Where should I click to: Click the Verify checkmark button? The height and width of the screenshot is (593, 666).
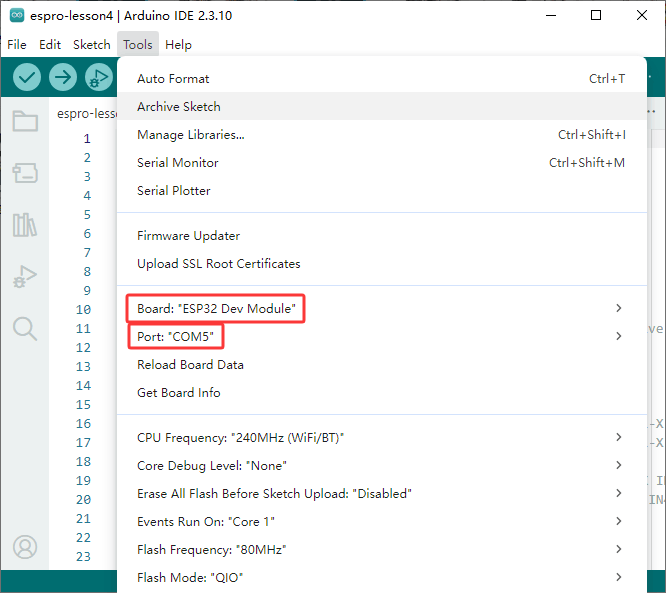tap(27, 77)
